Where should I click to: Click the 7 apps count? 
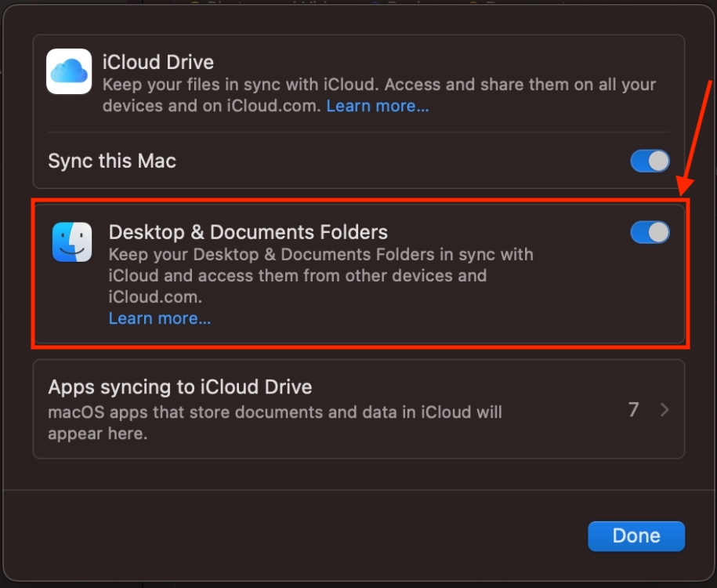633,409
